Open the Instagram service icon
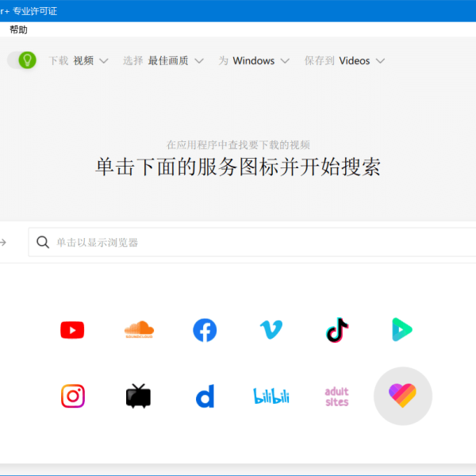The height and width of the screenshot is (476, 476). (73, 396)
